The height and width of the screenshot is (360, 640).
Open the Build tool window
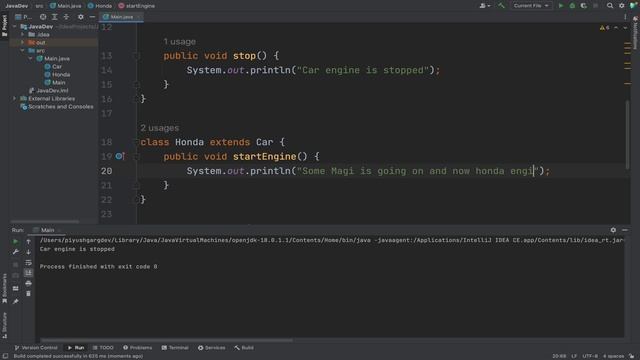pos(244,348)
